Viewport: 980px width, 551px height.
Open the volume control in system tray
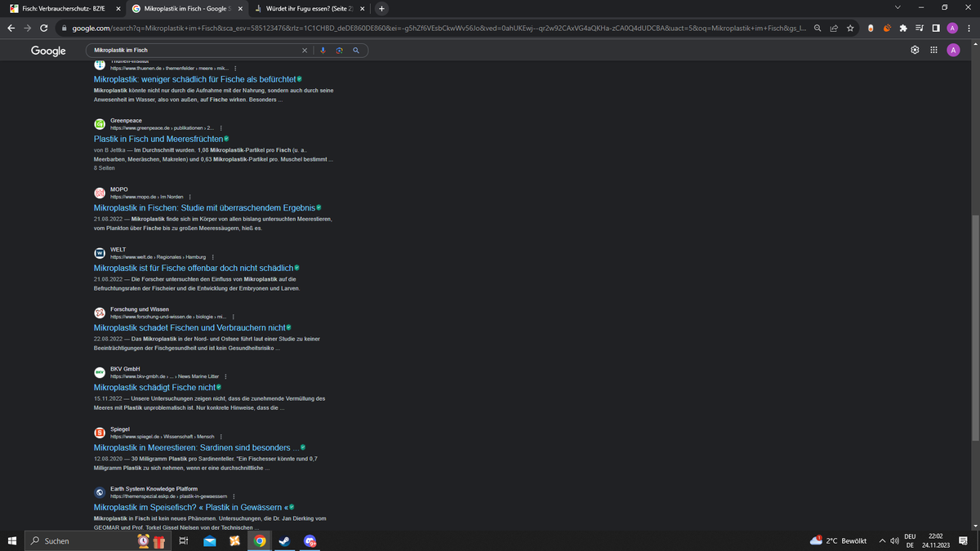(x=896, y=541)
